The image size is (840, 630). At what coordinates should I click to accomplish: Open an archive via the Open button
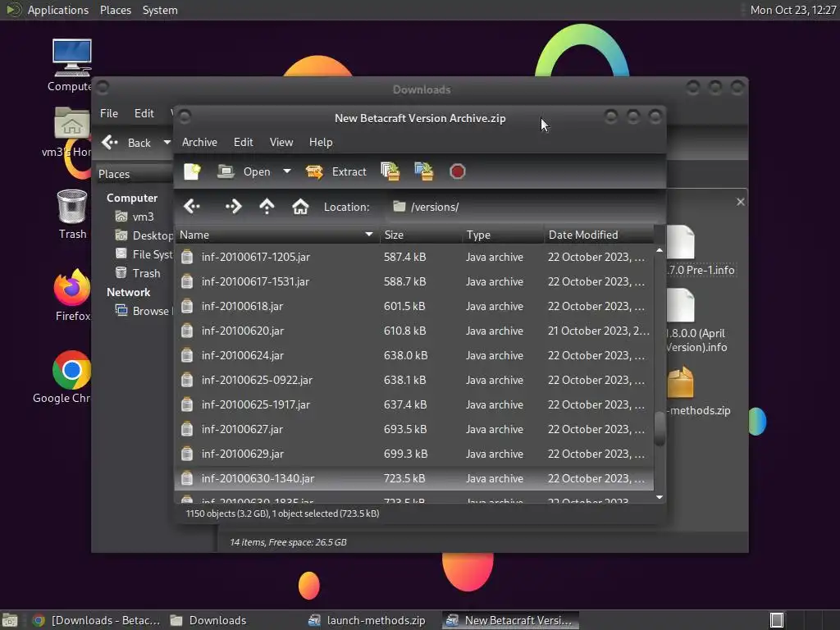point(244,171)
